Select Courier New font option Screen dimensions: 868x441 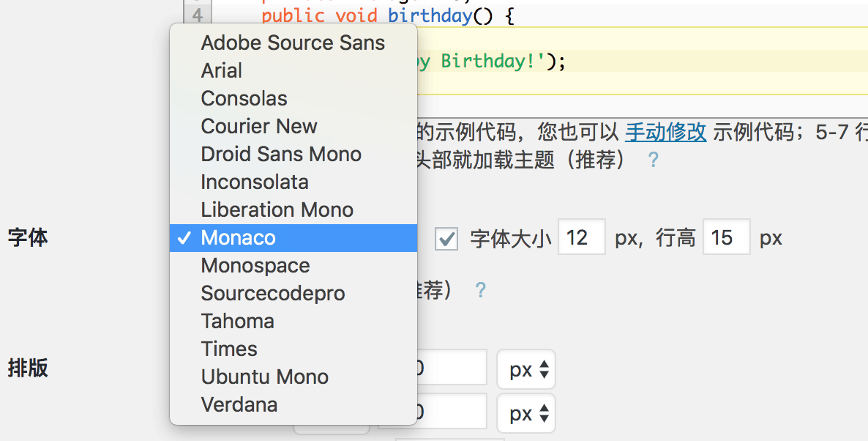coord(293,126)
